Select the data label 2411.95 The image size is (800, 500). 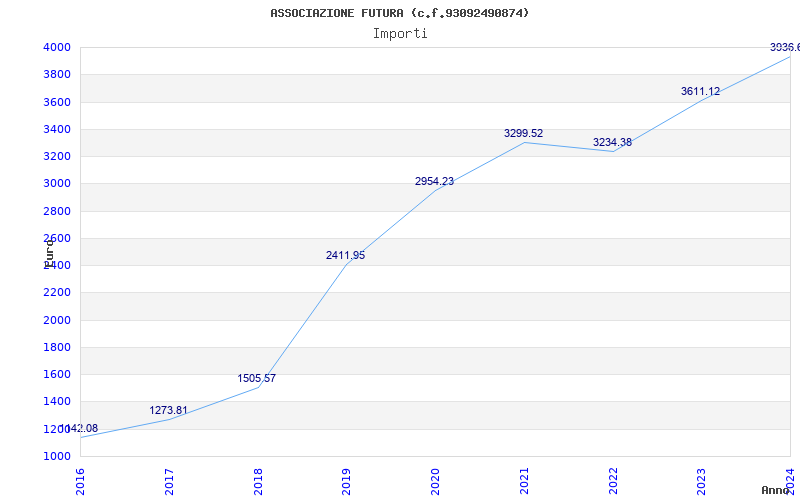click(345, 256)
